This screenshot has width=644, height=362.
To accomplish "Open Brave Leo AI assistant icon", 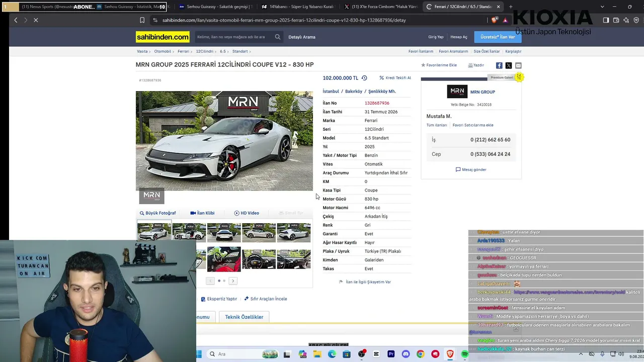I will tap(626, 20).
